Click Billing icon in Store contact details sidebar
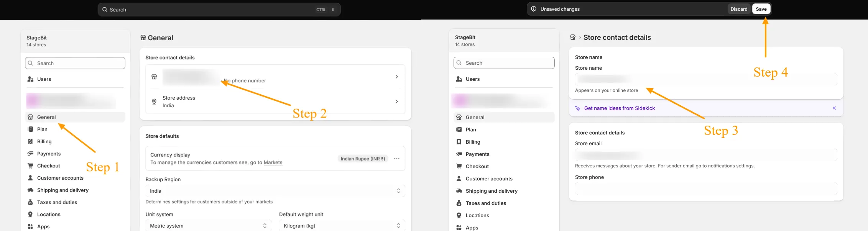Image resolution: width=868 pixels, height=231 pixels. click(x=459, y=142)
